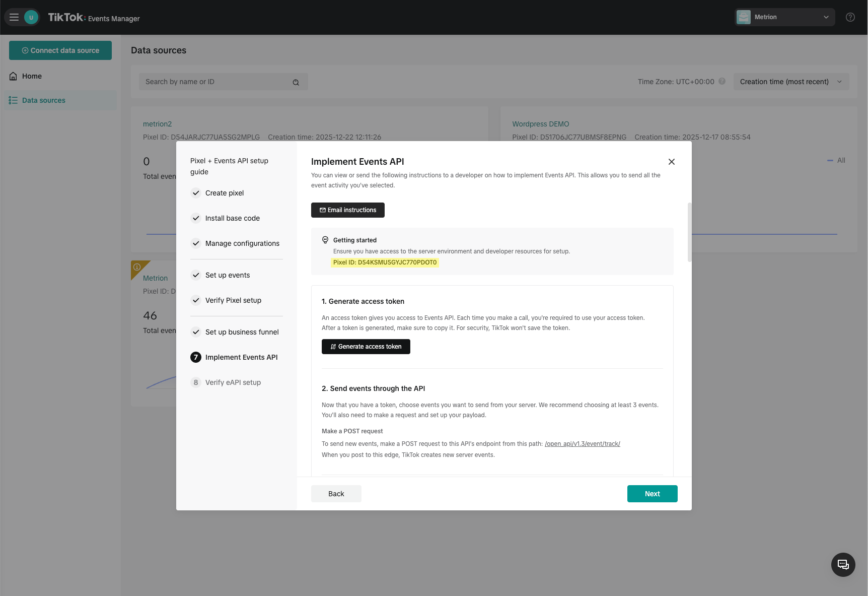
Task: Open the metrion2 data source link
Action: [x=157, y=124]
